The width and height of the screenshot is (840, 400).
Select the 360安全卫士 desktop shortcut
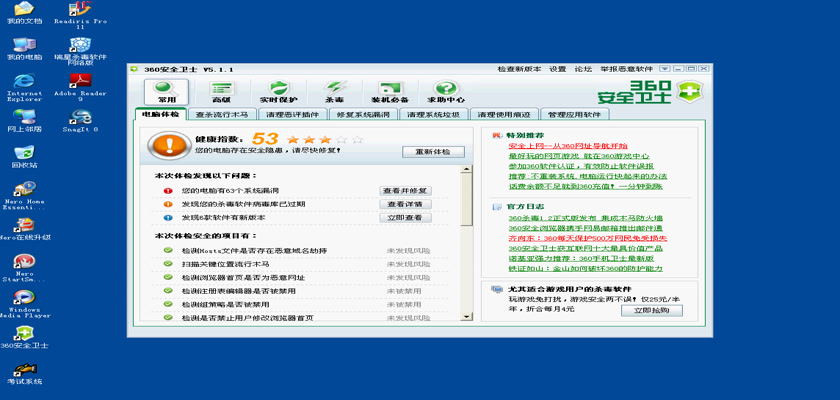pyautogui.click(x=24, y=337)
